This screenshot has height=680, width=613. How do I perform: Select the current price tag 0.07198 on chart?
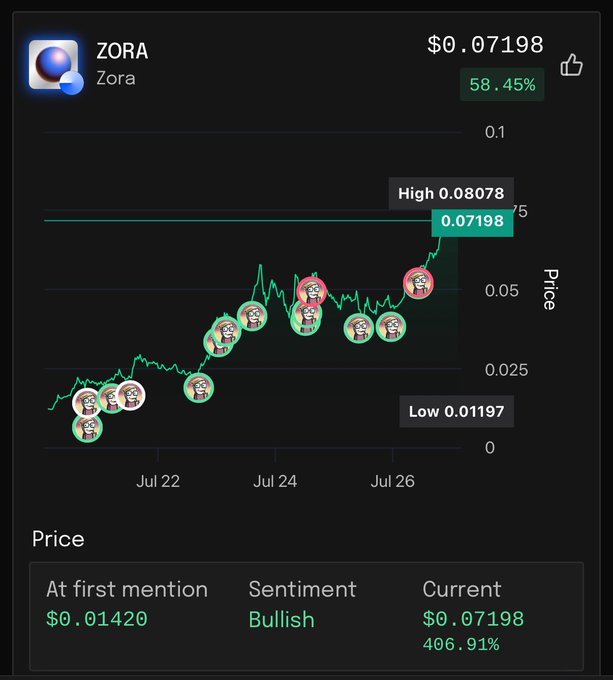pyautogui.click(x=472, y=221)
